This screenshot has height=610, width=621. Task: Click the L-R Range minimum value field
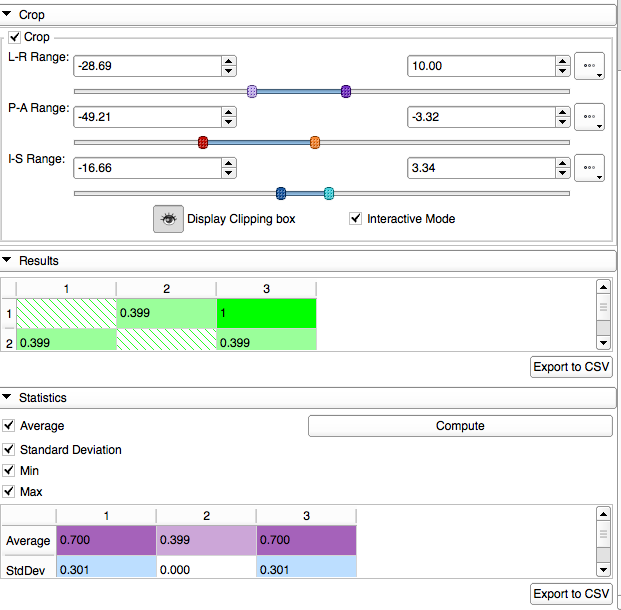pyautogui.click(x=147, y=66)
